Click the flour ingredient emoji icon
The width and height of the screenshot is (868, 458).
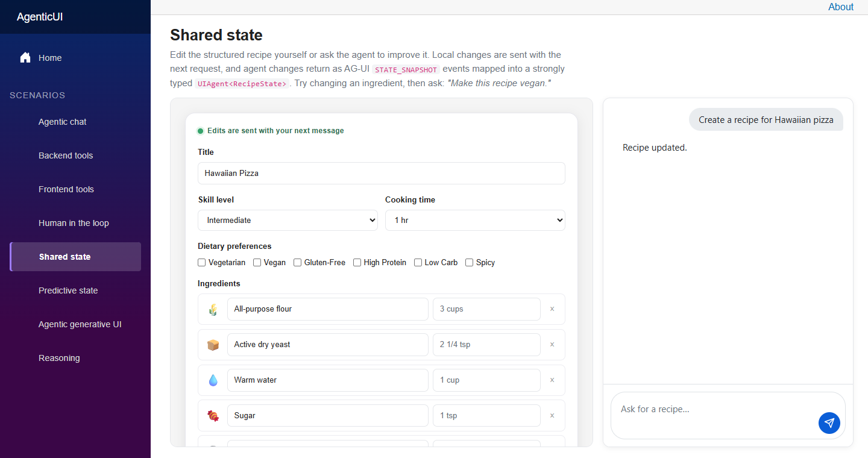coord(213,309)
